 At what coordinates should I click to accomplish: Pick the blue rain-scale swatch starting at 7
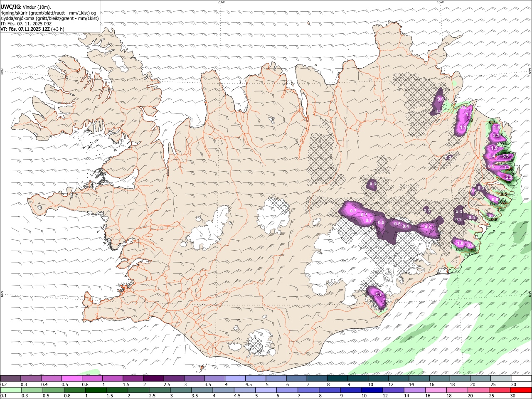coord(308,390)
